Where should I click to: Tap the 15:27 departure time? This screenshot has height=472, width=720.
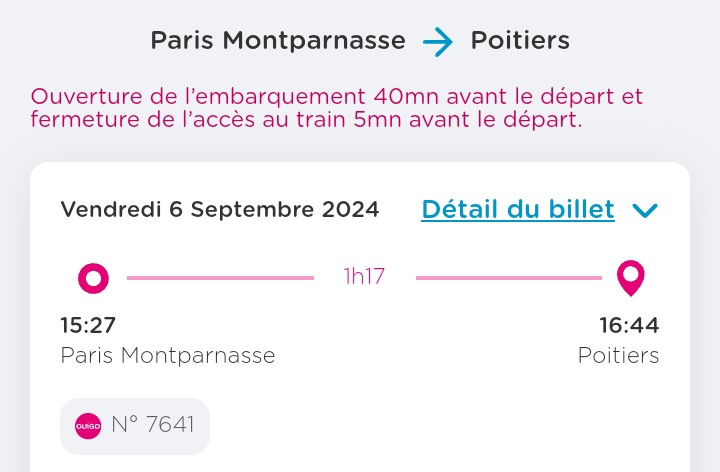click(88, 325)
